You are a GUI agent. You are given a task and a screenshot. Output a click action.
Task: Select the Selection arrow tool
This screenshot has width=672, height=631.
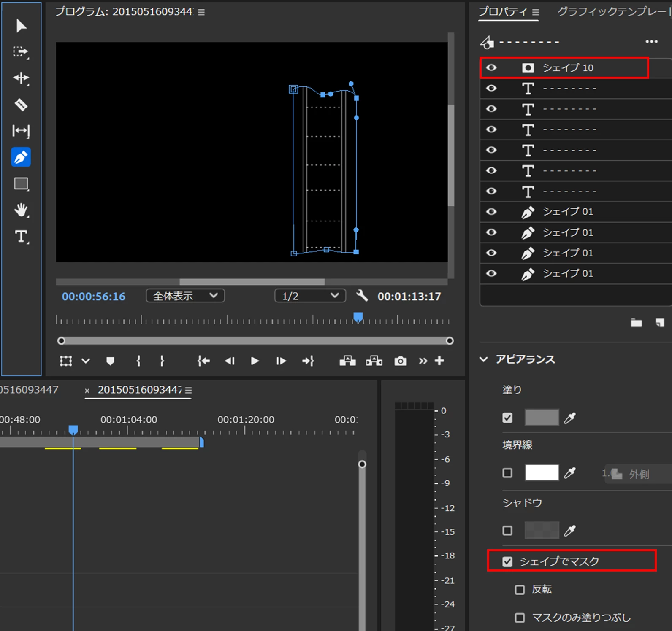coord(21,26)
